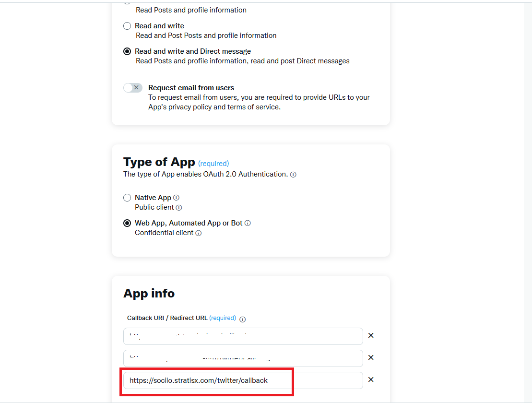Choose the Native App option
This screenshot has height=415, width=532.
click(x=127, y=198)
